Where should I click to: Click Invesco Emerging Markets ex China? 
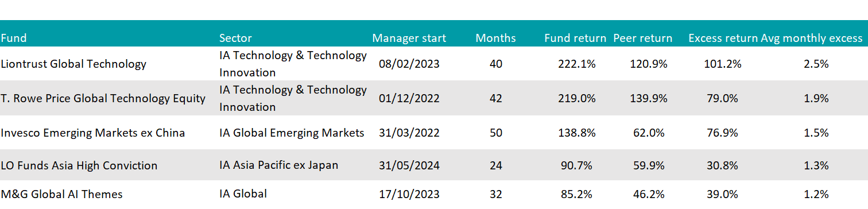coord(92,133)
